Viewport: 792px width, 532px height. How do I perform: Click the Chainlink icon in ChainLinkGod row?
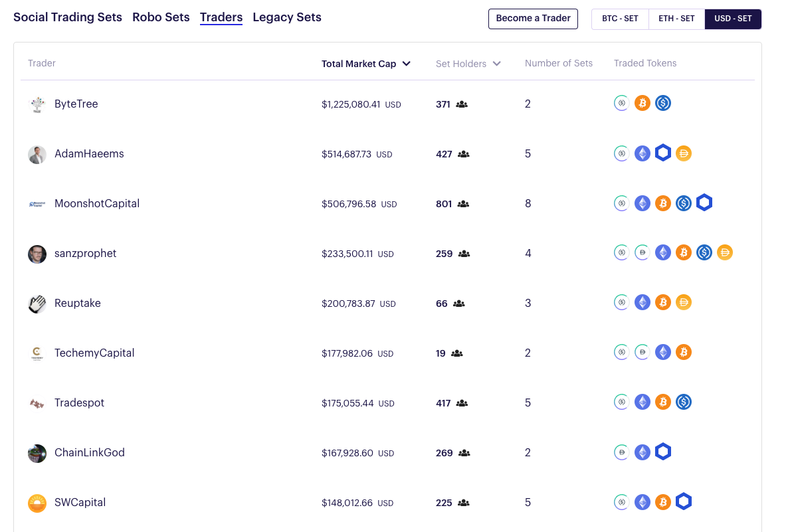coord(662,452)
